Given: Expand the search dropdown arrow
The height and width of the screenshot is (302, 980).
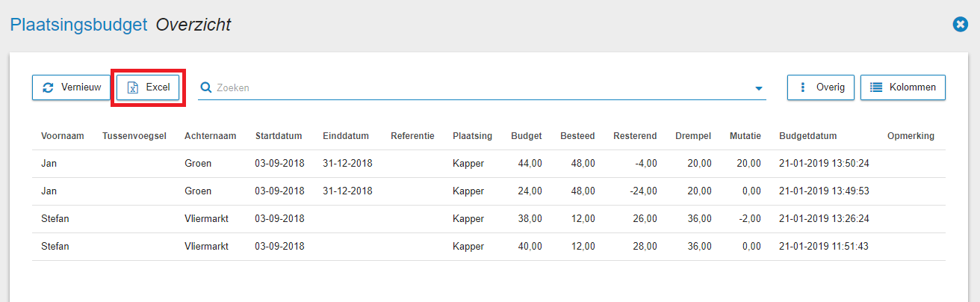Looking at the screenshot, I should 760,88.
